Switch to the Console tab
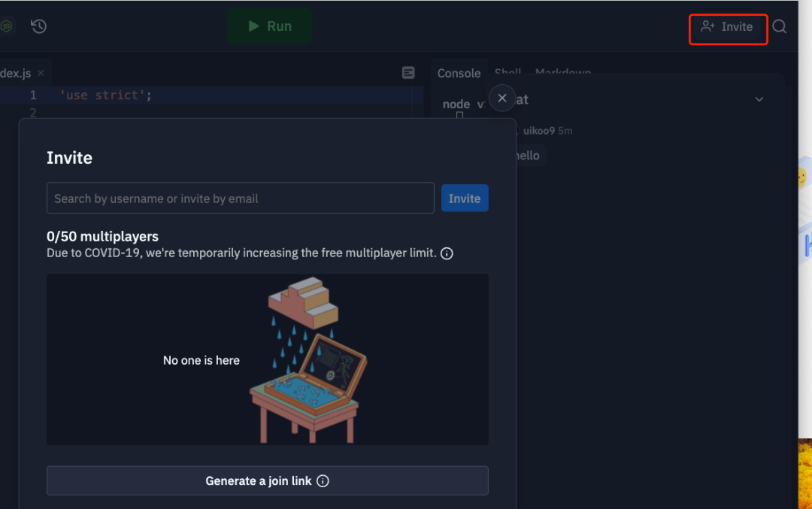This screenshot has height=509, width=812. point(459,73)
